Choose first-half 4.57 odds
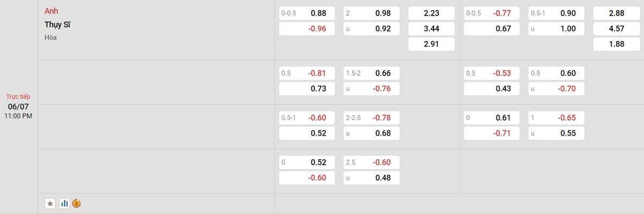 (x=616, y=28)
